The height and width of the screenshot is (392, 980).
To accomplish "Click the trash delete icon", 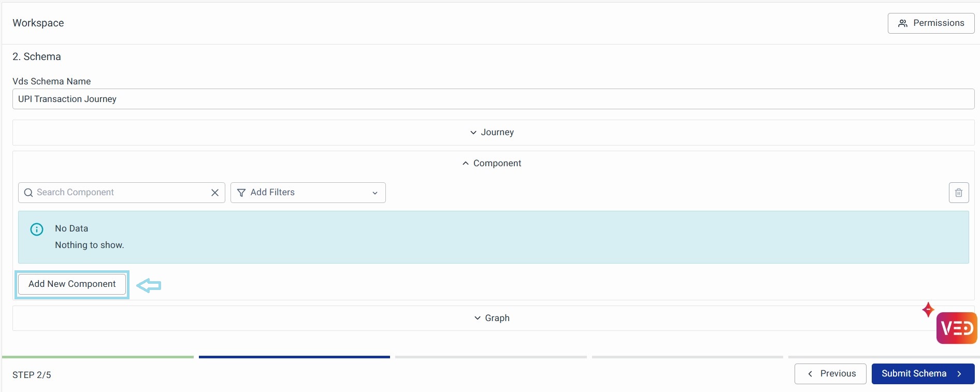I will (x=958, y=193).
